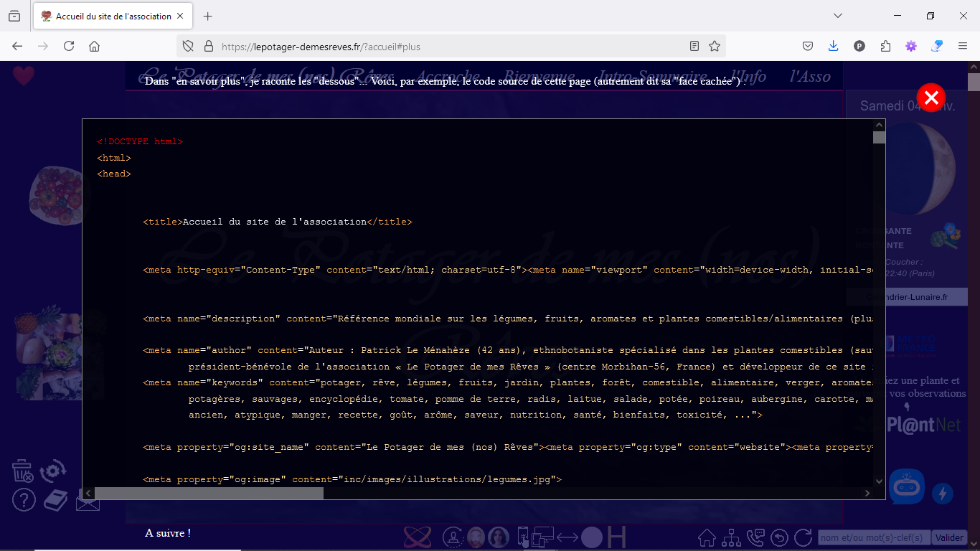This screenshot has height=551, width=980.
Task: Click the lightning bolt circle icon
Action: (x=943, y=494)
